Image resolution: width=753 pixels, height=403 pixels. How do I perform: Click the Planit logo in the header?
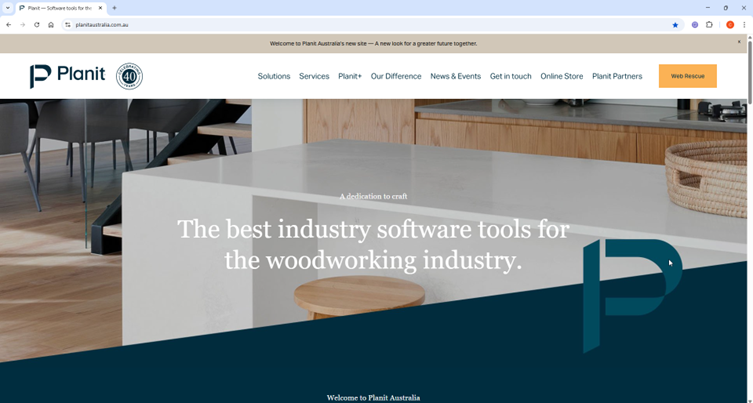click(x=67, y=76)
